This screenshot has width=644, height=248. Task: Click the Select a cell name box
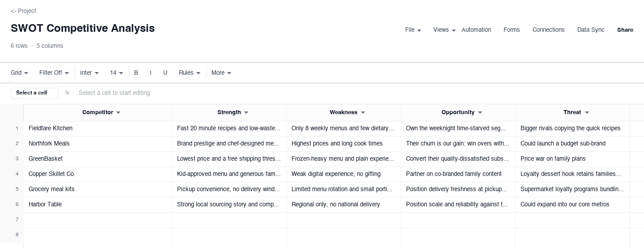34,93
